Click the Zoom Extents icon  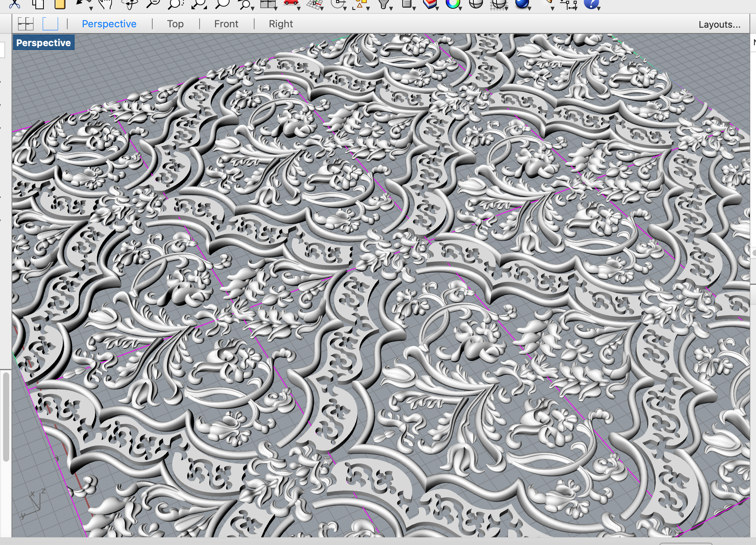(x=199, y=4)
